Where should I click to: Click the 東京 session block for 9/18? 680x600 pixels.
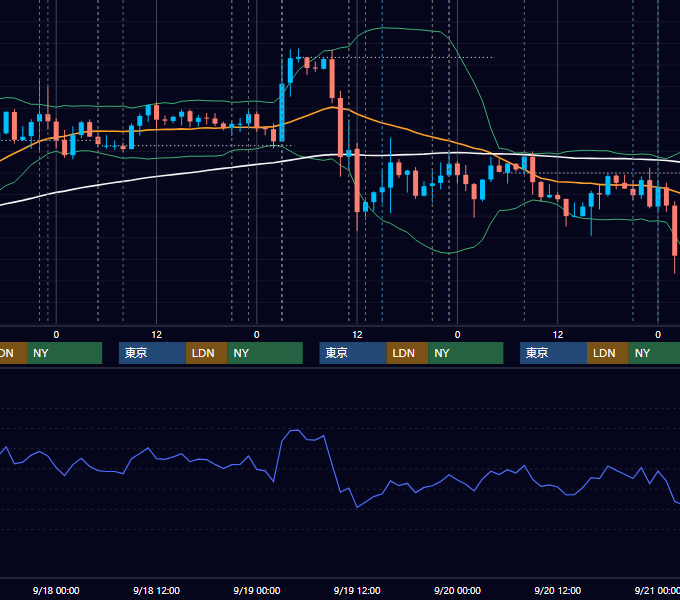(x=152, y=353)
